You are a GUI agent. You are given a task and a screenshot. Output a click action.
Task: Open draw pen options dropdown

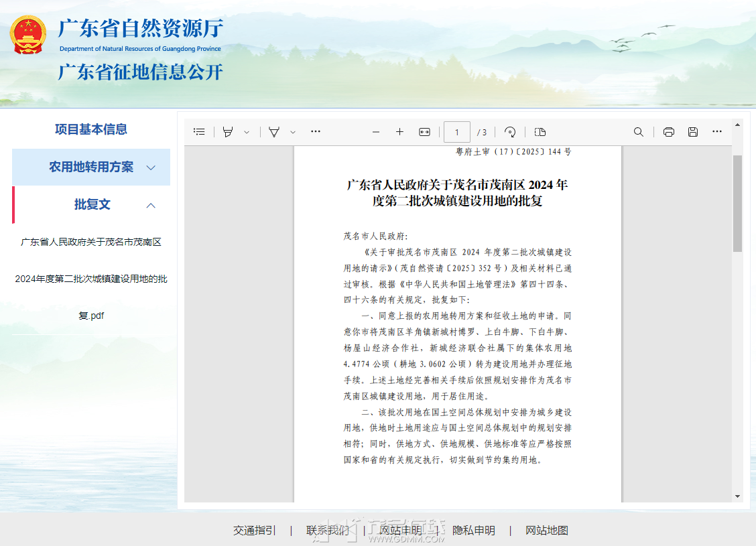click(293, 132)
